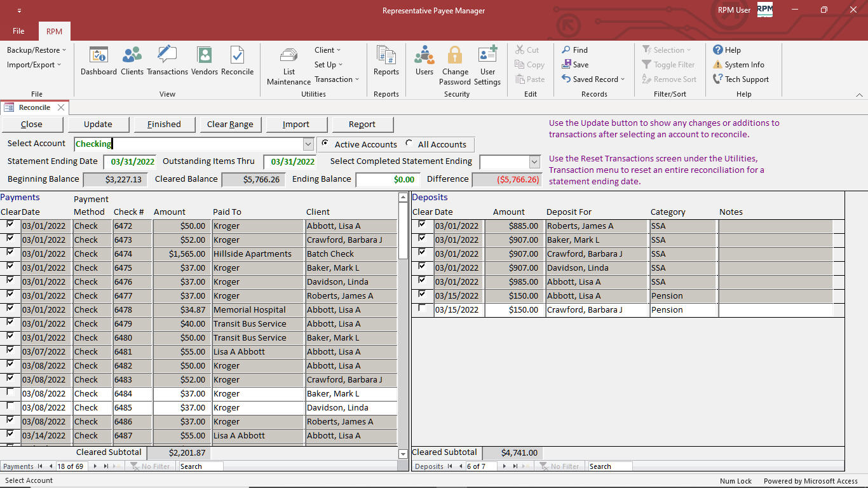
Task: Click the Import button
Action: (x=296, y=125)
